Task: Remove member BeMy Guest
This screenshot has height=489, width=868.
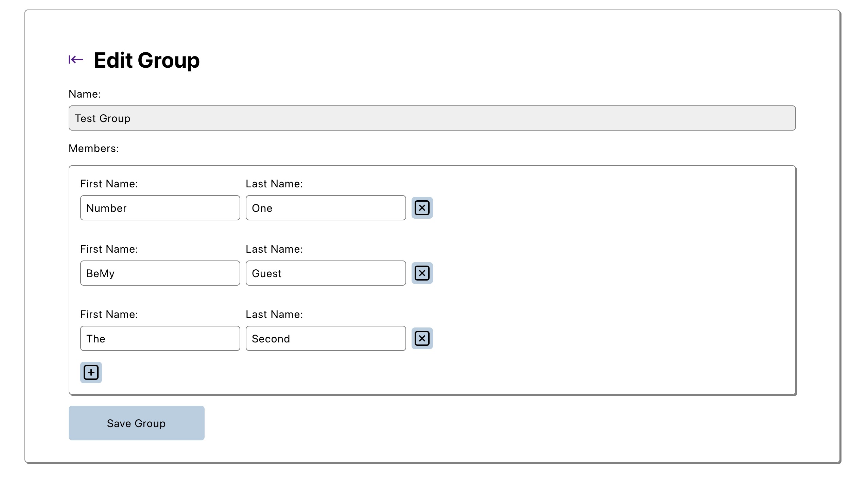Action: (422, 273)
